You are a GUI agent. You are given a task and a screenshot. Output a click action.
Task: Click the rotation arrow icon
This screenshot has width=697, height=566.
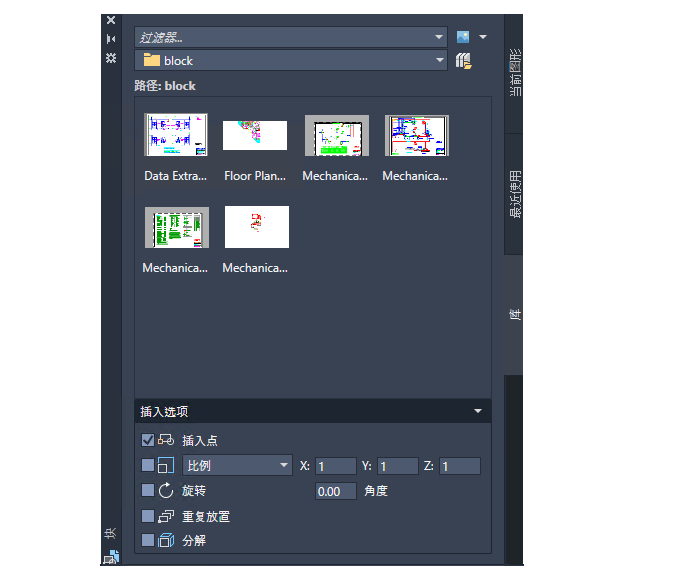(166, 491)
